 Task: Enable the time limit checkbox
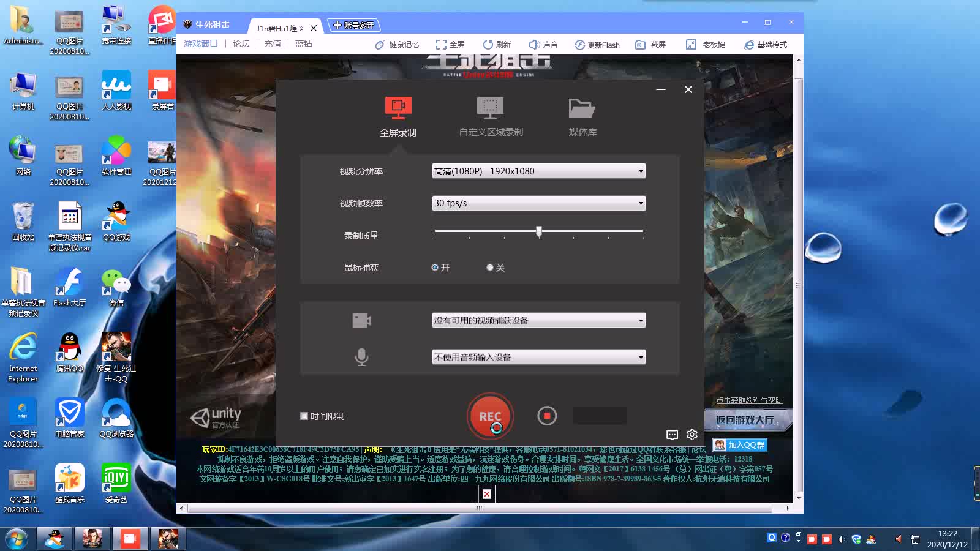[x=304, y=416]
